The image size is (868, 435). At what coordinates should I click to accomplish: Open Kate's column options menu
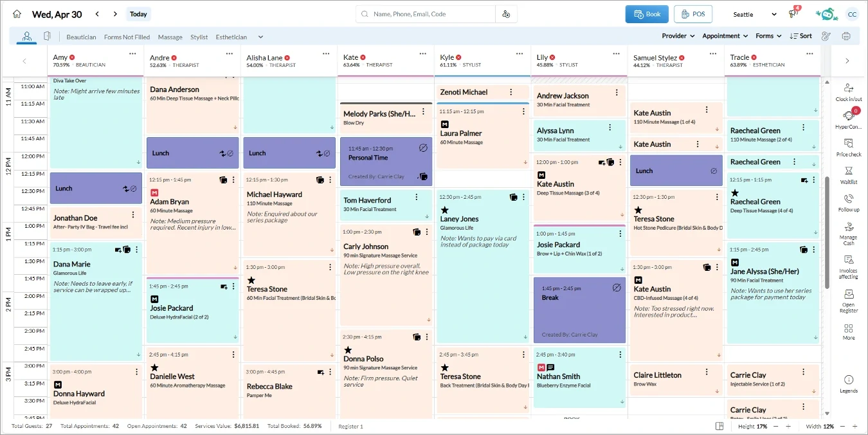(423, 54)
